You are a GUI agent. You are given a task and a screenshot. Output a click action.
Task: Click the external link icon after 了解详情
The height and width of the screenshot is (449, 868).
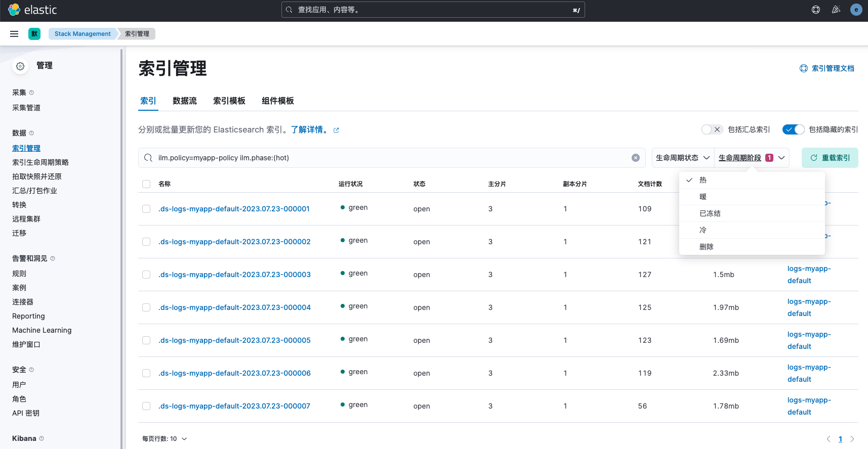(336, 130)
